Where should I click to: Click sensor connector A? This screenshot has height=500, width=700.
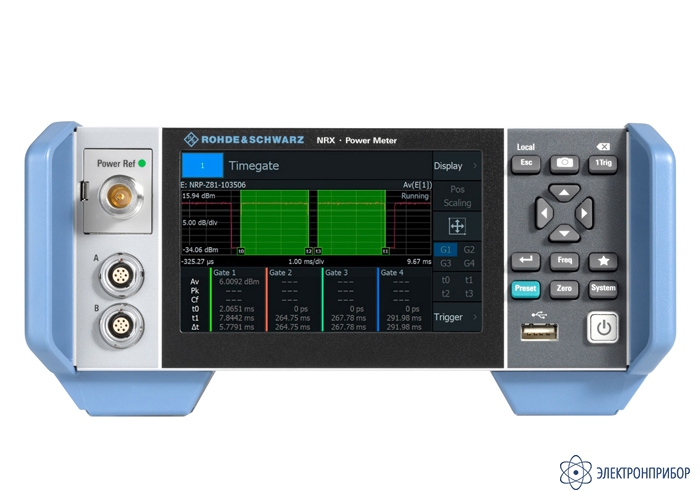tap(121, 276)
